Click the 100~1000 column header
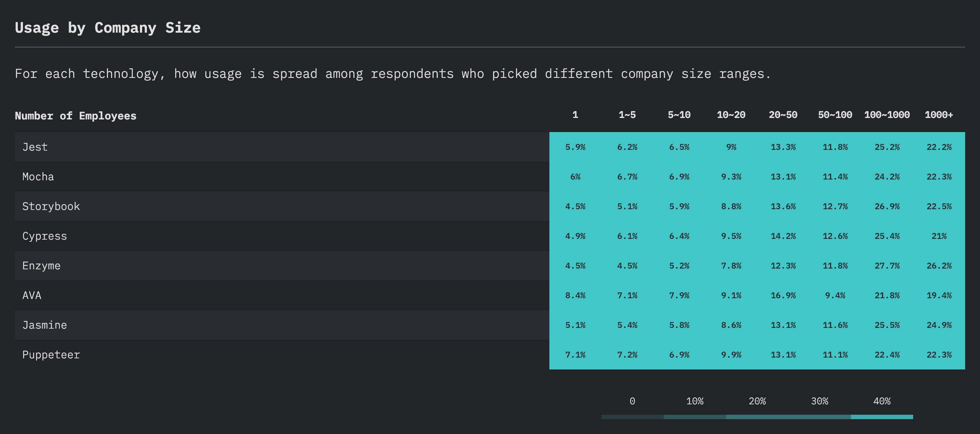This screenshot has width=980, height=434. [887, 115]
